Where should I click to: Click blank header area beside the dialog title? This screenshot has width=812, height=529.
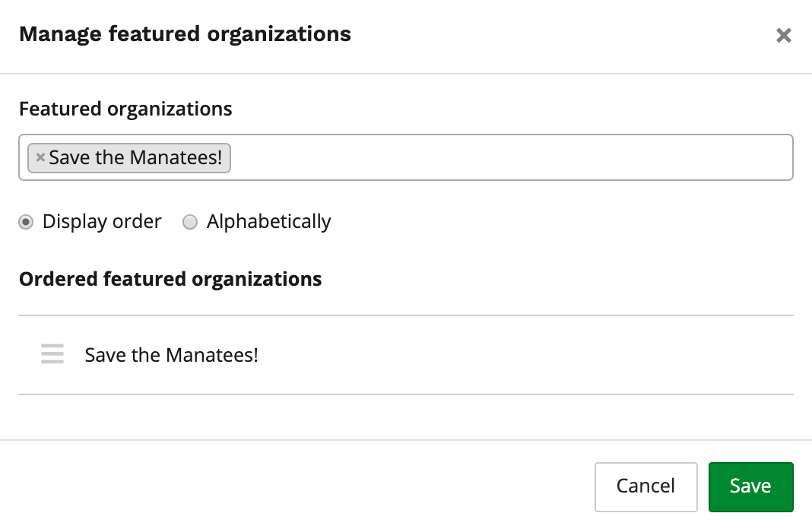(563, 35)
